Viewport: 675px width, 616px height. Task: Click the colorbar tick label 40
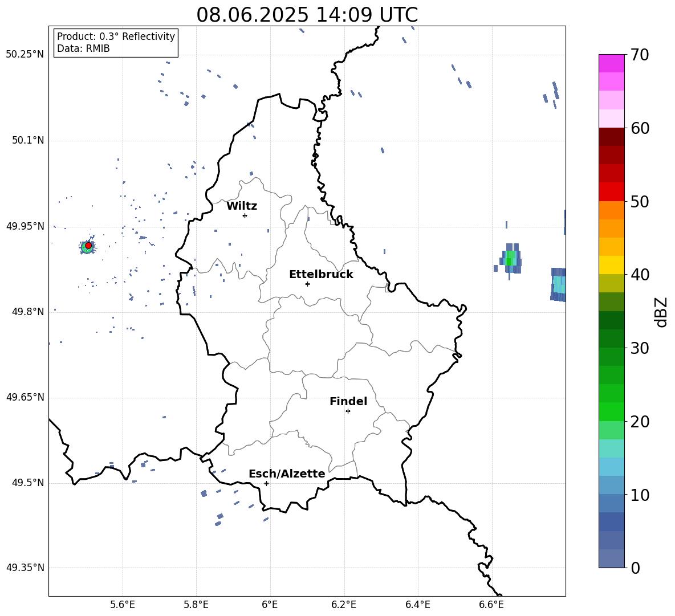click(640, 275)
